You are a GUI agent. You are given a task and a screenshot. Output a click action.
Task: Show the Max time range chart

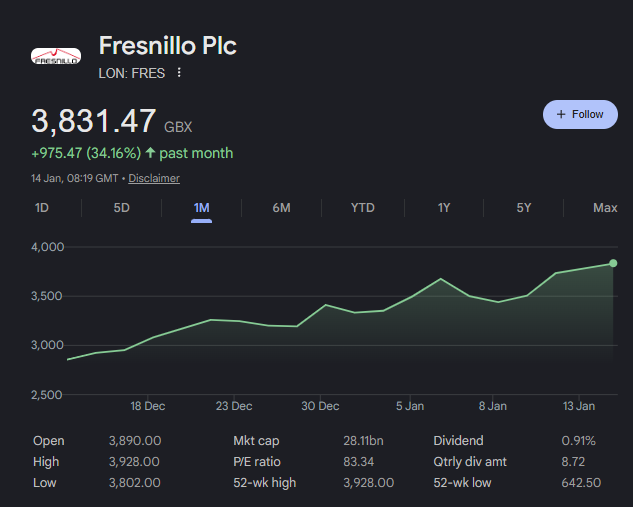tap(605, 208)
